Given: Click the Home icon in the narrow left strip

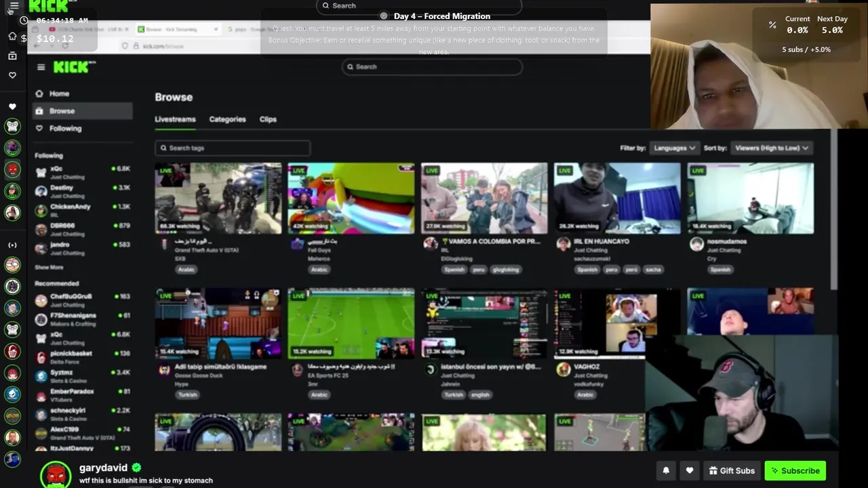Looking at the screenshot, I should (12, 36).
